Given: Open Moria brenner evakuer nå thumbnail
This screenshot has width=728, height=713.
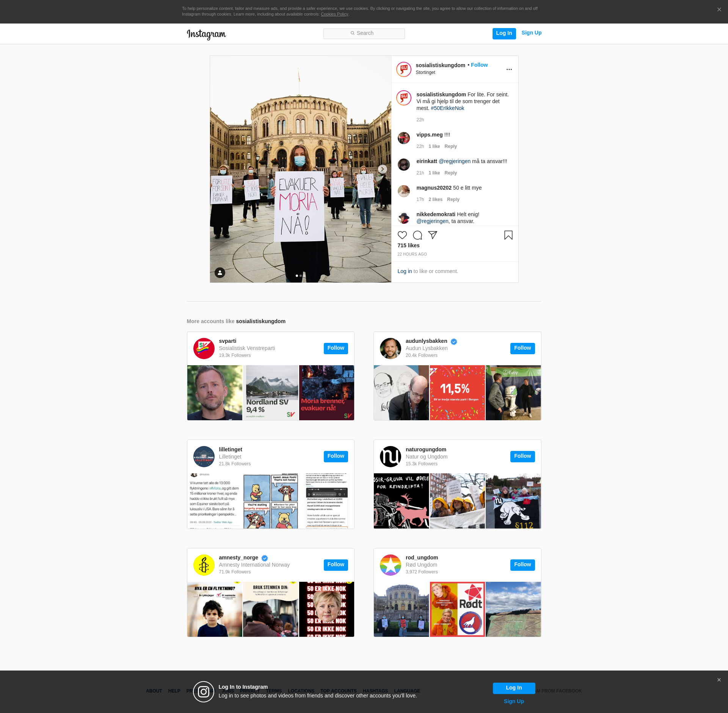Looking at the screenshot, I should [x=327, y=393].
